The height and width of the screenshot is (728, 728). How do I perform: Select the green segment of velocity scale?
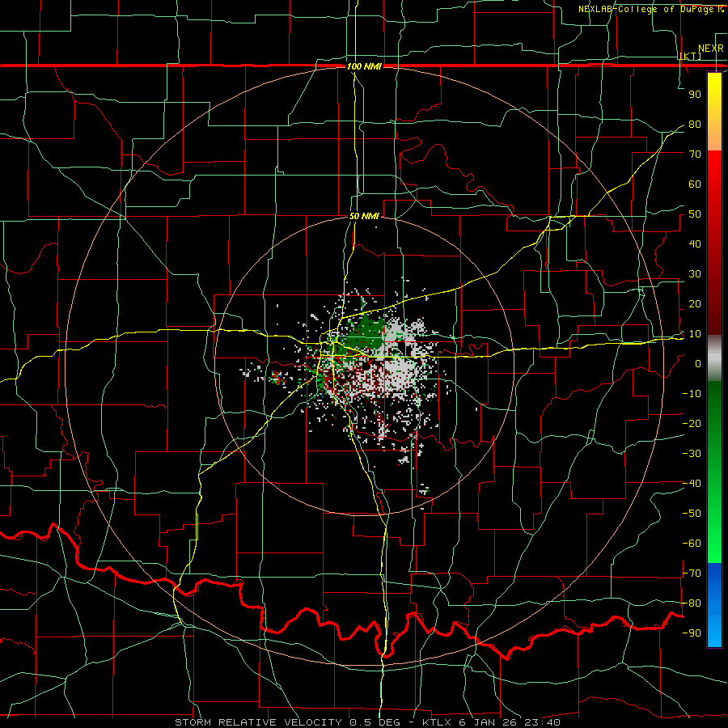(714, 472)
